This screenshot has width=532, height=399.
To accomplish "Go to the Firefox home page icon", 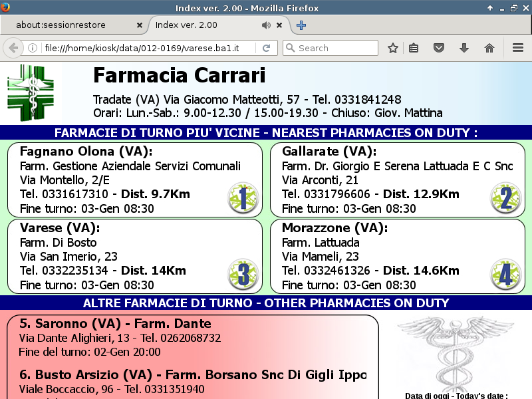I will (489, 48).
